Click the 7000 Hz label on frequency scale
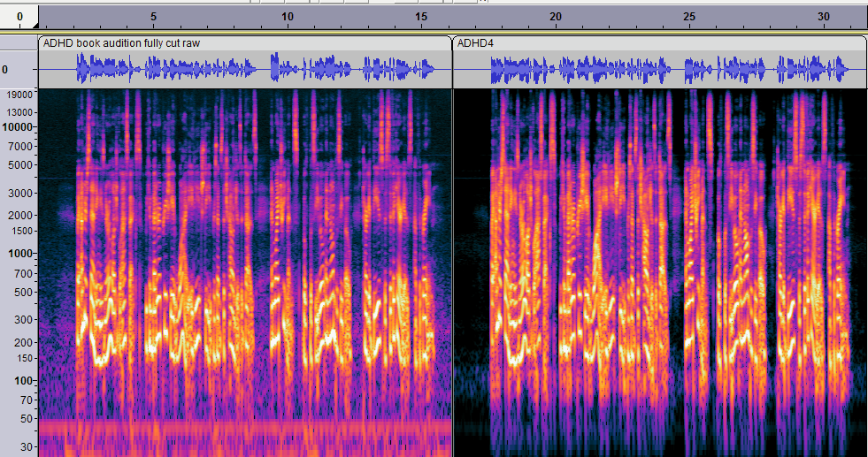Image resolution: width=868 pixels, height=457 pixels. click(21, 147)
